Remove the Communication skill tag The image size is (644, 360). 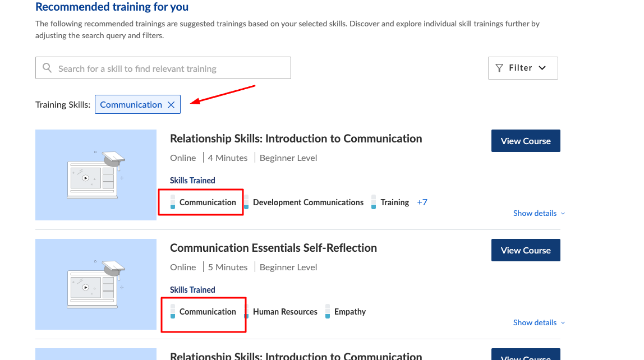[171, 105]
